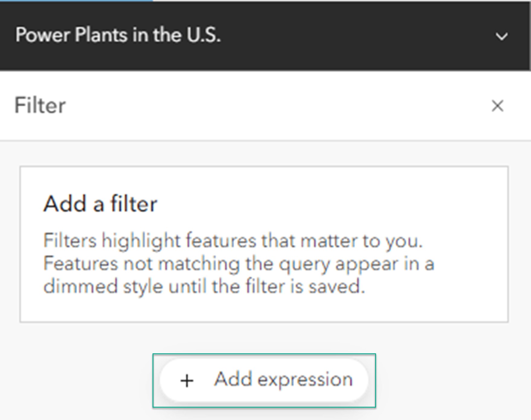531x420 pixels.
Task: Click the green-outlined Add expression area
Action: pyautogui.click(x=263, y=380)
